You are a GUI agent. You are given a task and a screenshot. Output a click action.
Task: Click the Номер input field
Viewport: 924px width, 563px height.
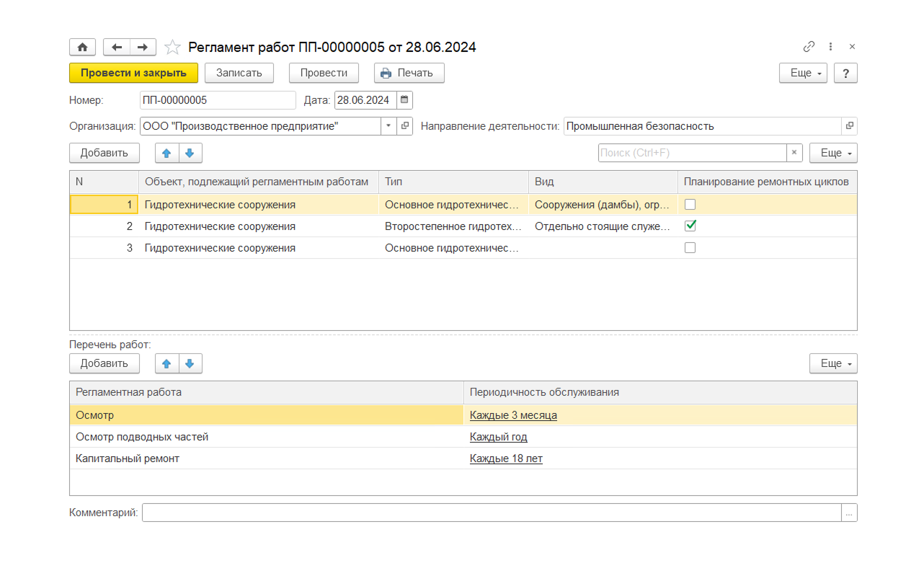pos(218,99)
